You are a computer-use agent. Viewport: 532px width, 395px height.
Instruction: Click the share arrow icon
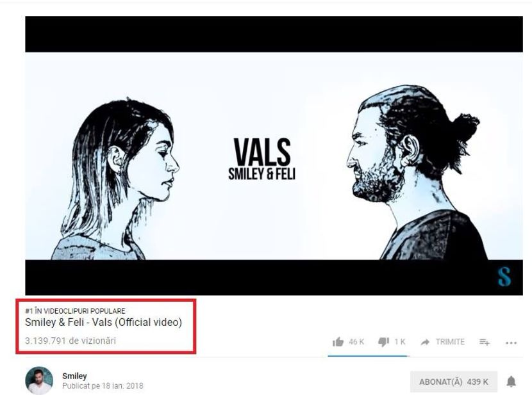click(425, 342)
